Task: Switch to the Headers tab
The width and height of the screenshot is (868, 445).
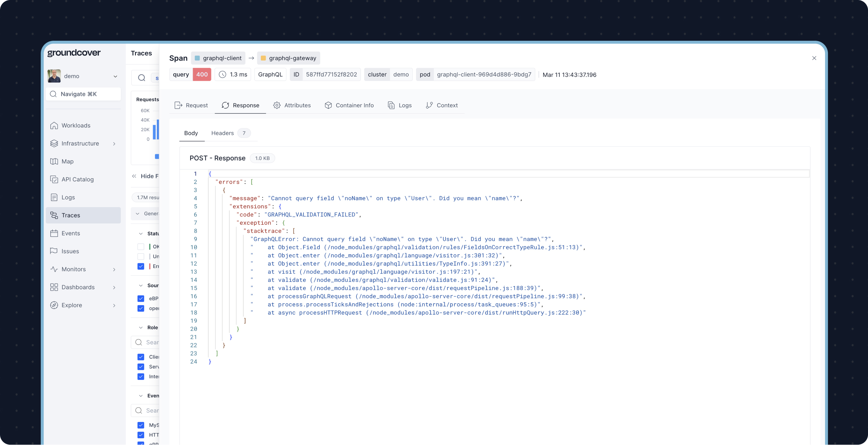Action: click(x=222, y=133)
